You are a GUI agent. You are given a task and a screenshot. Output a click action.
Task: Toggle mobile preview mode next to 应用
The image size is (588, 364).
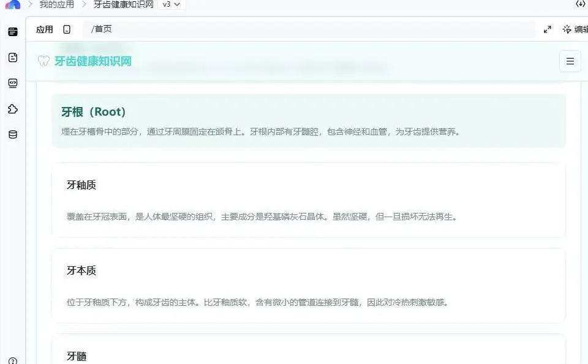(x=67, y=29)
